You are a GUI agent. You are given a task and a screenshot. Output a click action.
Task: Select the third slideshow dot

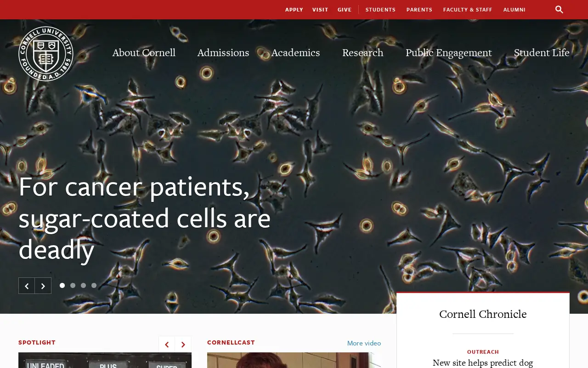click(83, 285)
